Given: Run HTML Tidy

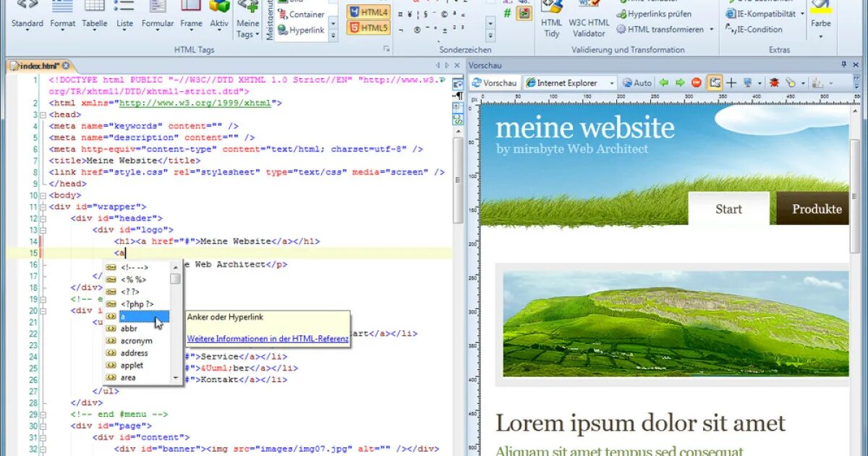Looking at the screenshot, I should click(x=552, y=20).
